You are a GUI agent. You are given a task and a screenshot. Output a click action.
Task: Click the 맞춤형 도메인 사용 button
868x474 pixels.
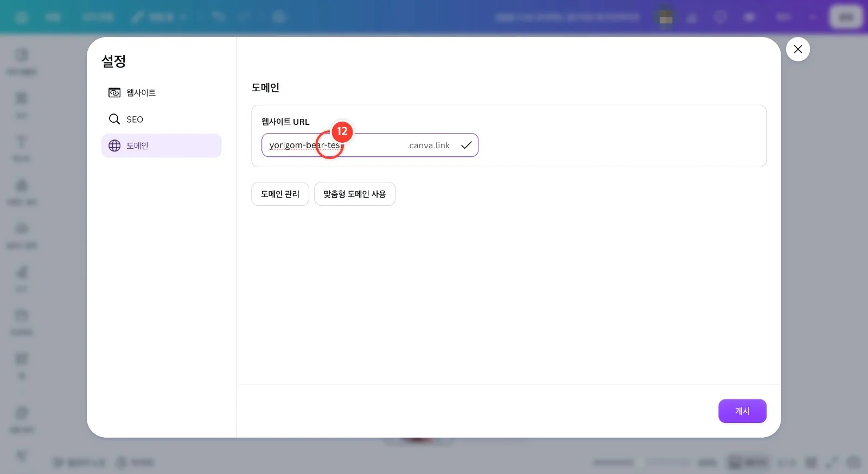point(355,194)
